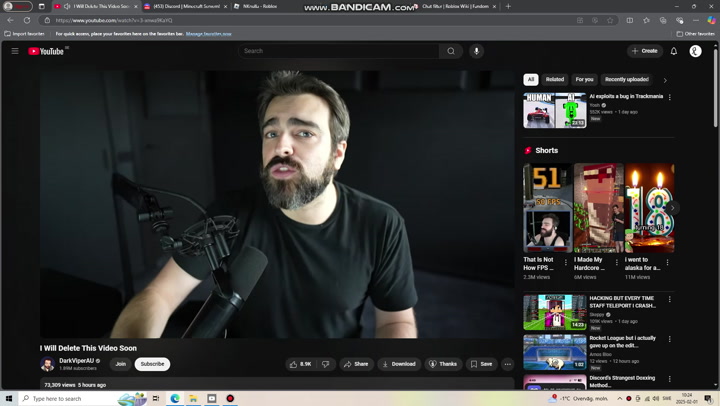The image size is (720, 406).
Task: Click the Share button
Action: [356, 364]
